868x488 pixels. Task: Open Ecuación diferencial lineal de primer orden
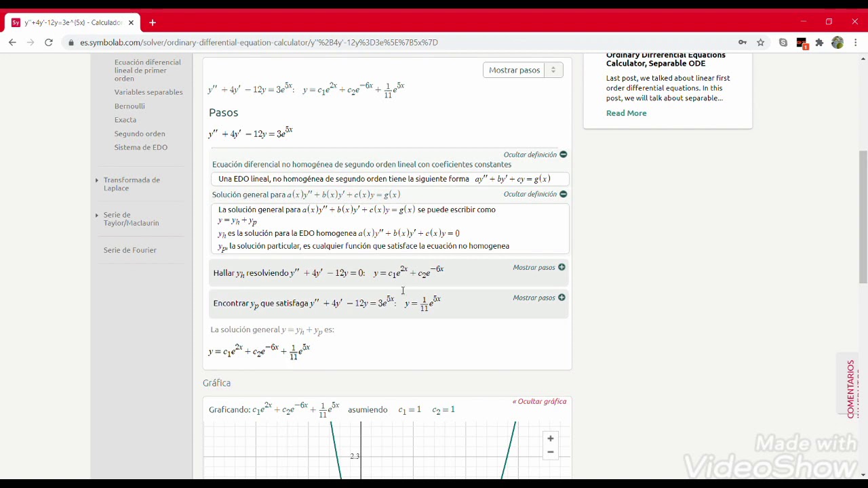point(147,70)
